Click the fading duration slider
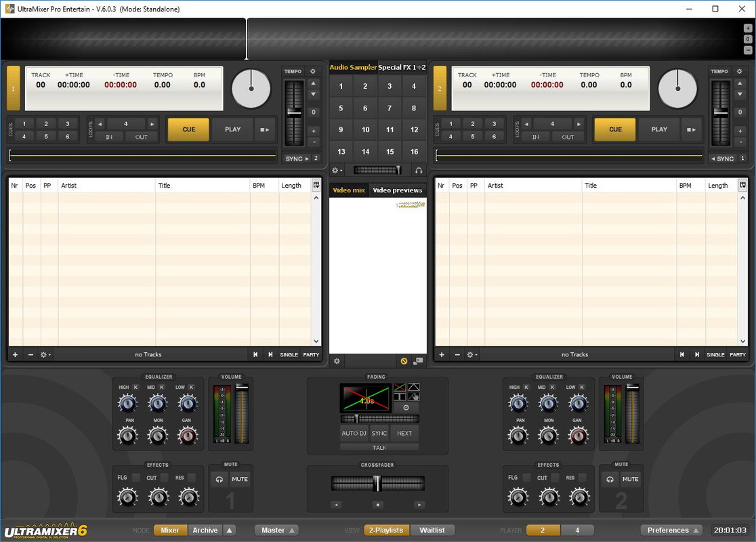The height and width of the screenshot is (542, 756). coord(380,418)
